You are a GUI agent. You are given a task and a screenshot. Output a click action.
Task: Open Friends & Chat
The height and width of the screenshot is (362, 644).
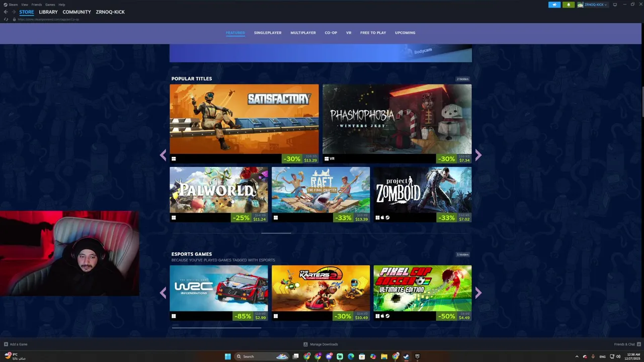[626, 344]
